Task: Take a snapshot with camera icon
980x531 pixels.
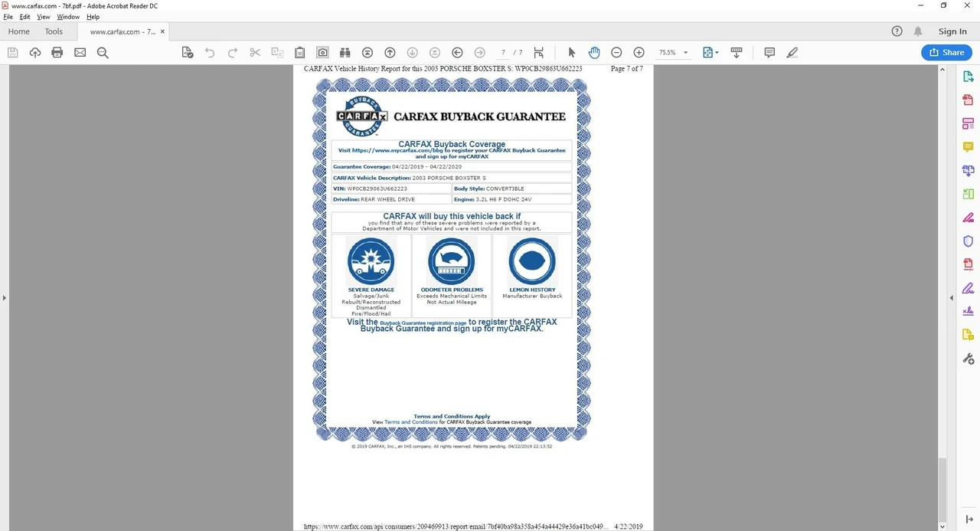Action: click(x=322, y=52)
